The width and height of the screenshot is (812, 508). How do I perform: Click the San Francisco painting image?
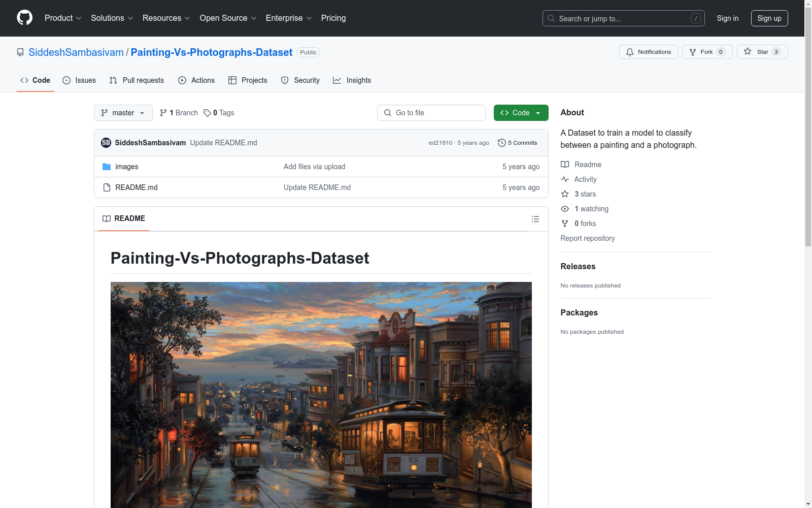321,395
